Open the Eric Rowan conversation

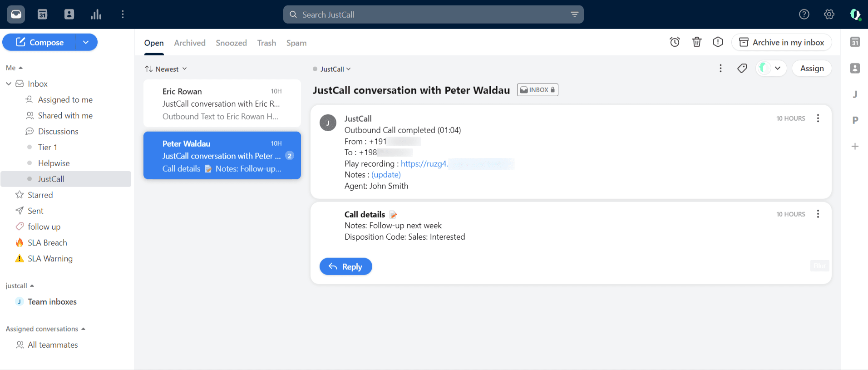click(222, 104)
